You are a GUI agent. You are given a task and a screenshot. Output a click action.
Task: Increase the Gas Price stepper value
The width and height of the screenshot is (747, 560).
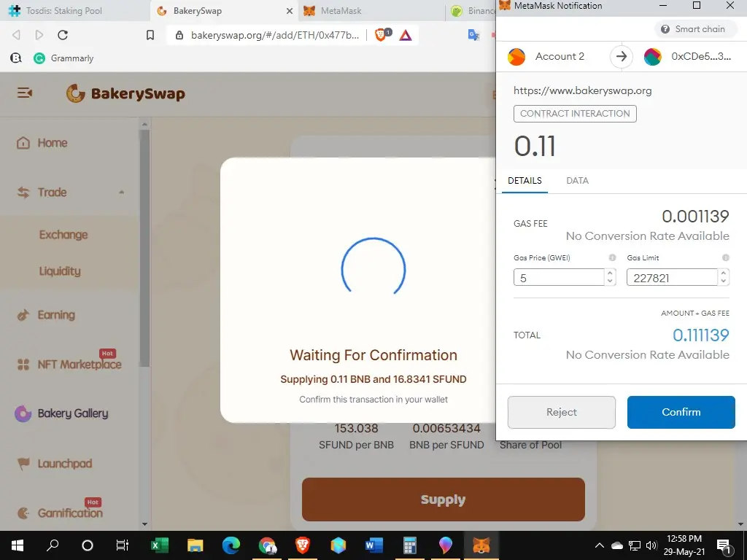[x=610, y=273]
